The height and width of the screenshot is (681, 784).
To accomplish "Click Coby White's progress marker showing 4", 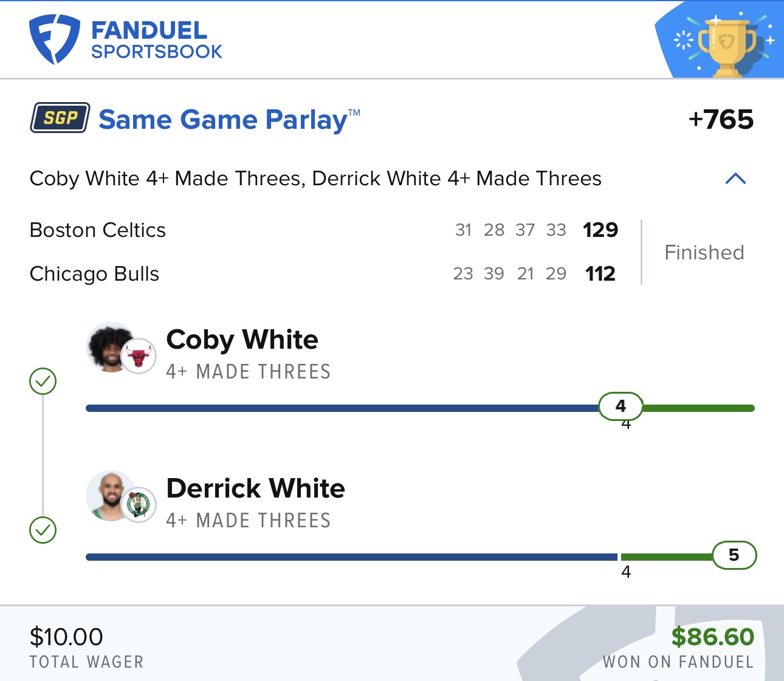I will coord(621,406).
